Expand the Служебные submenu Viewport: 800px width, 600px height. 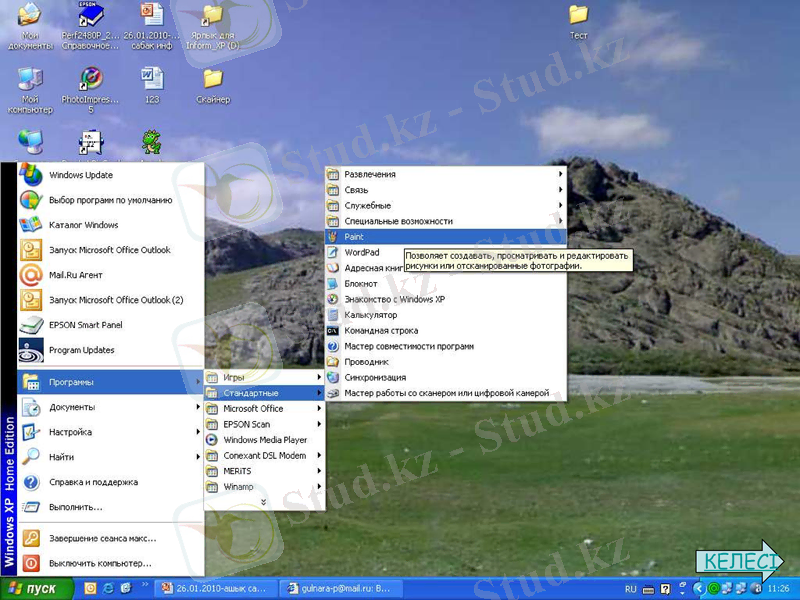[367, 206]
